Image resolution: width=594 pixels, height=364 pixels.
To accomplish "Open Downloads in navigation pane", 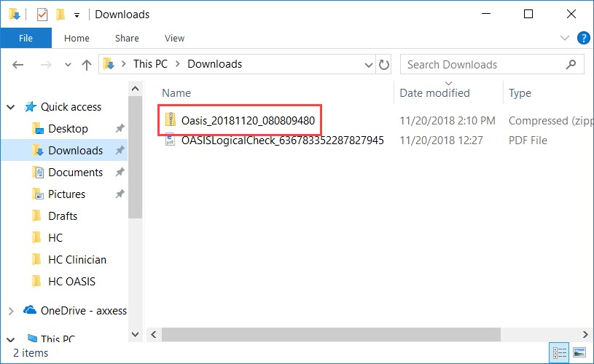I will [x=75, y=151].
